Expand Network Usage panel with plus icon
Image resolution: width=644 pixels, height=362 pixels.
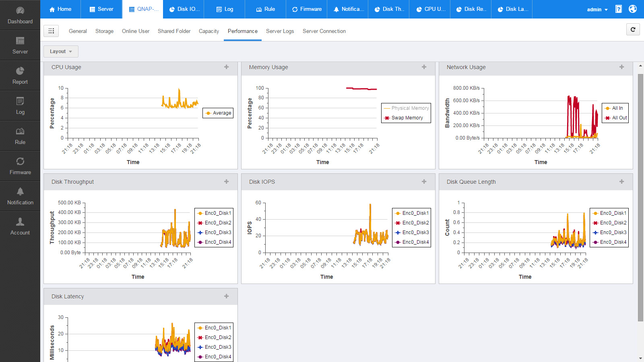pos(622,67)
